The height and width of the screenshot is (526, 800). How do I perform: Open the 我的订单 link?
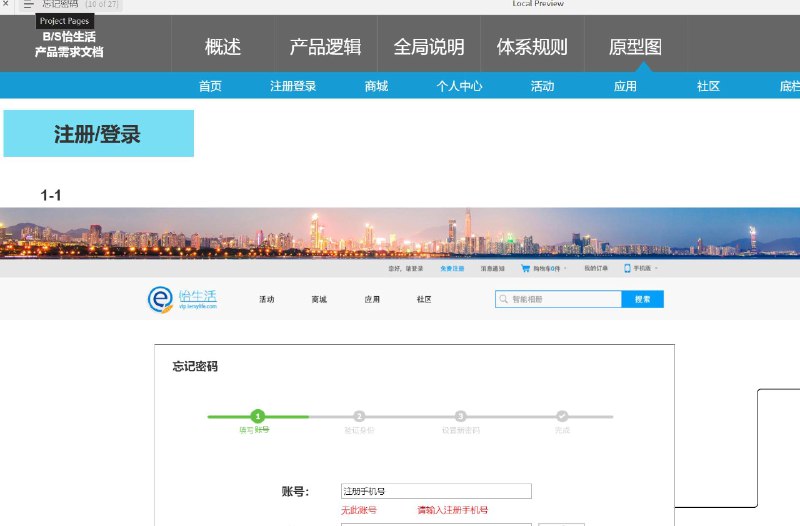tap(596, 268)
